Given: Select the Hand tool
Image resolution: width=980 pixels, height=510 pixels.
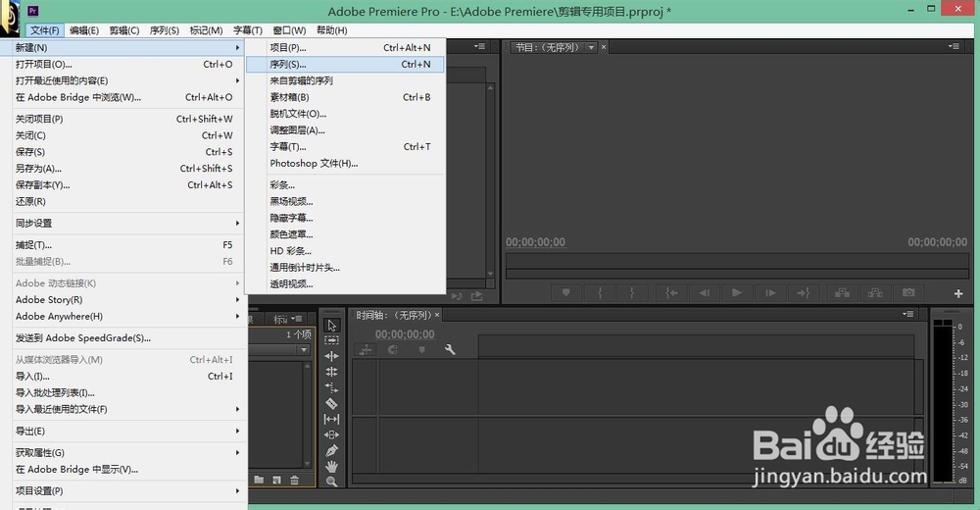Looking at the screenshot, I should (x=332, y=466).
